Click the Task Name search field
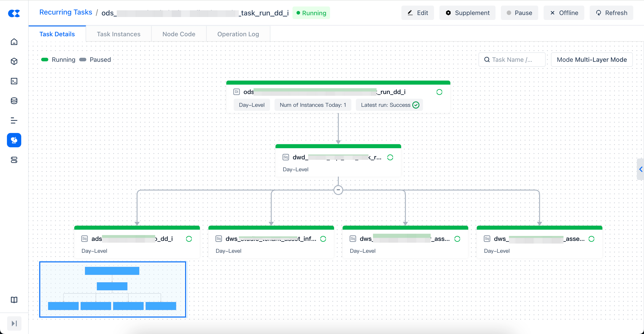Screen dimensions: 644x334 (x=512, y=60)
